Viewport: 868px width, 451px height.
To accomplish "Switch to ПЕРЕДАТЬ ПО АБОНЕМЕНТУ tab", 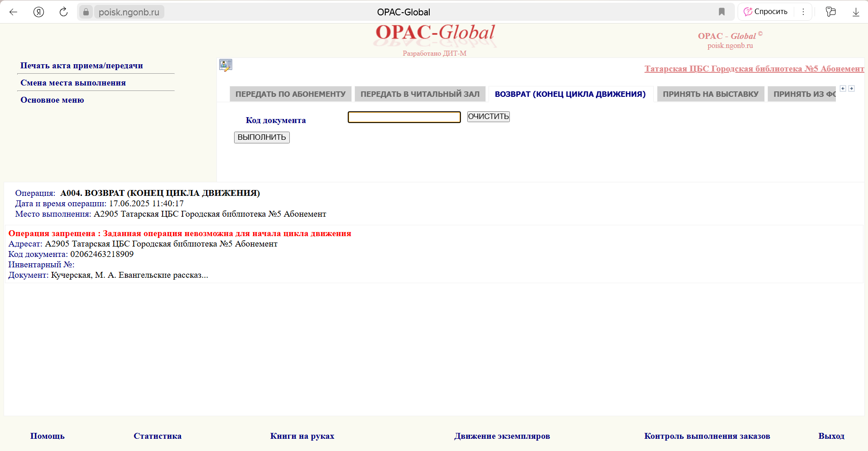I will point(290,94).
